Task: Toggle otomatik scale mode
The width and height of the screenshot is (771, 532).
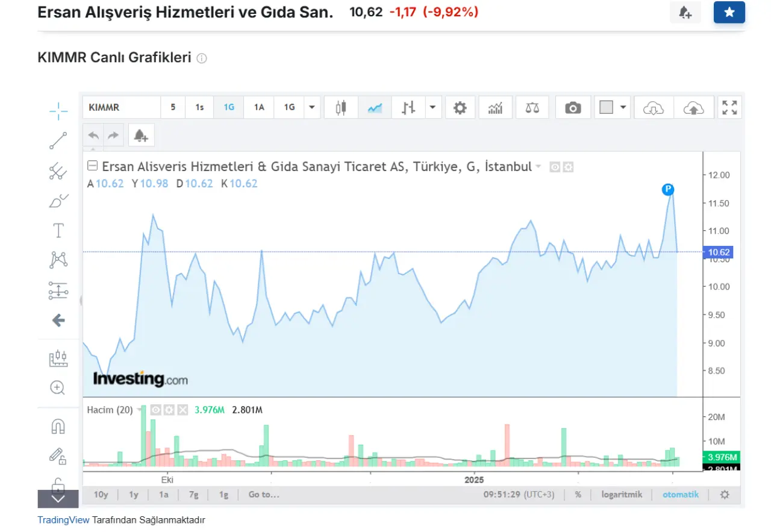Action: click(681, 495)
